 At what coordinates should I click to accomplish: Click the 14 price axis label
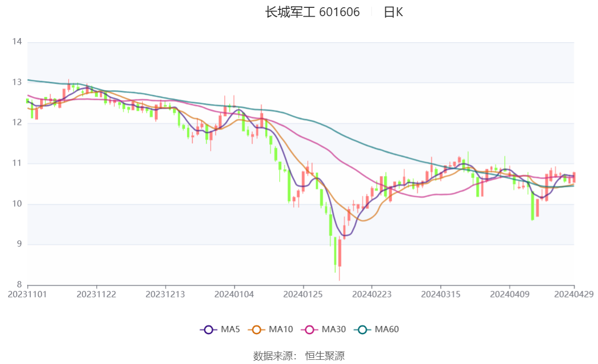tap(18, 42)
